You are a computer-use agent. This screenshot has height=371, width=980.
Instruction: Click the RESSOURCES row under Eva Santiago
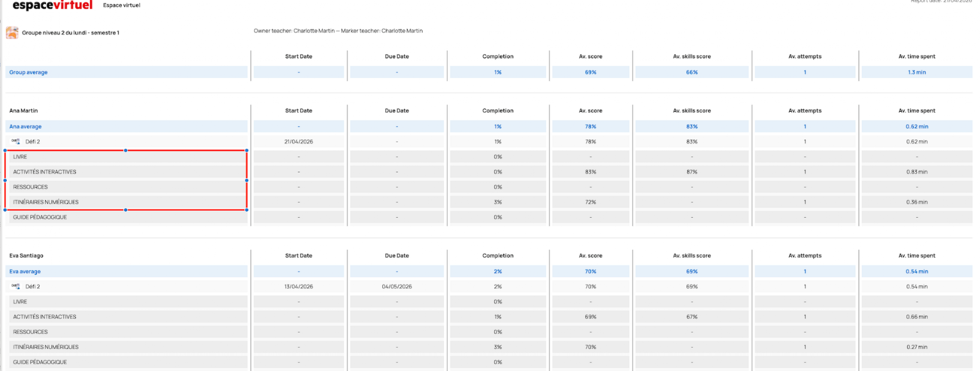tap(31, 332)
